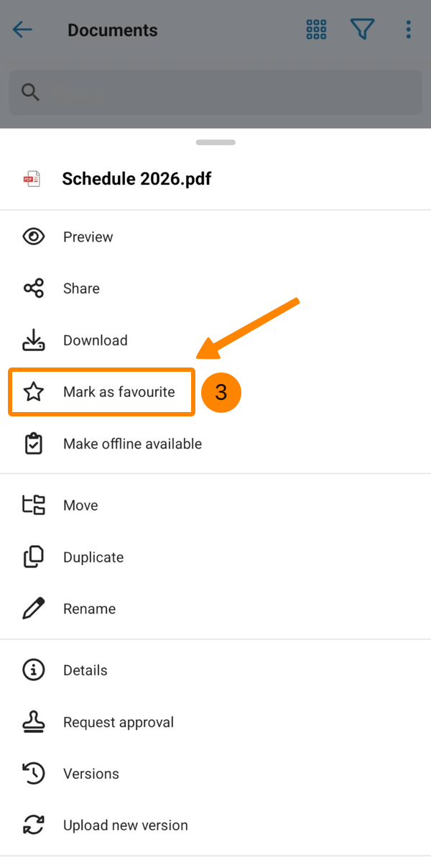431x868 pixels.
Task: Click the Request approval stamp icon
Action: pos(34,722)
